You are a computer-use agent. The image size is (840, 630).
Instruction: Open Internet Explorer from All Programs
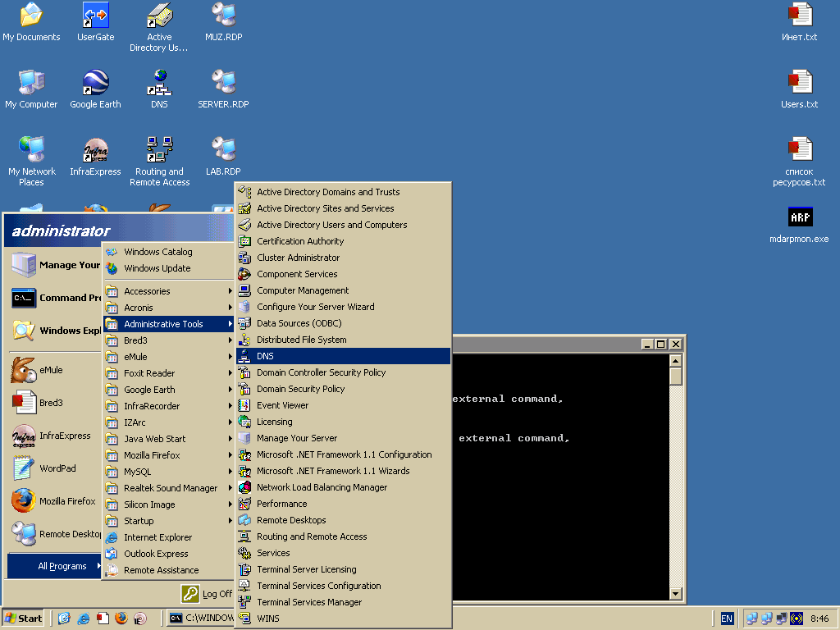click(169, 537)
